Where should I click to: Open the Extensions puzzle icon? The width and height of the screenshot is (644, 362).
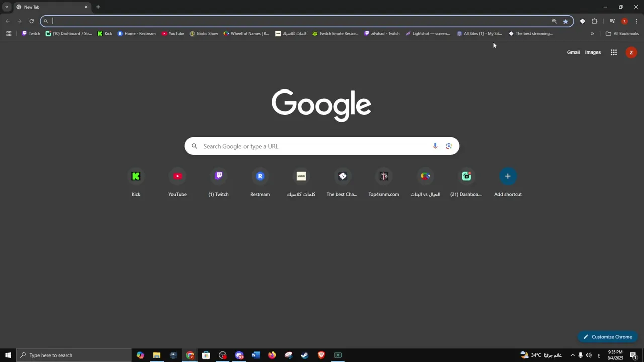point(595,21)
